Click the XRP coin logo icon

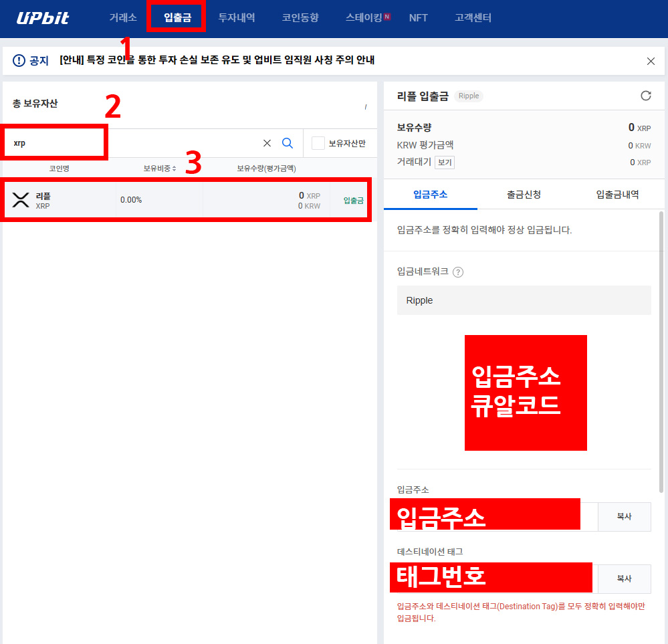(x=21, y=200)
